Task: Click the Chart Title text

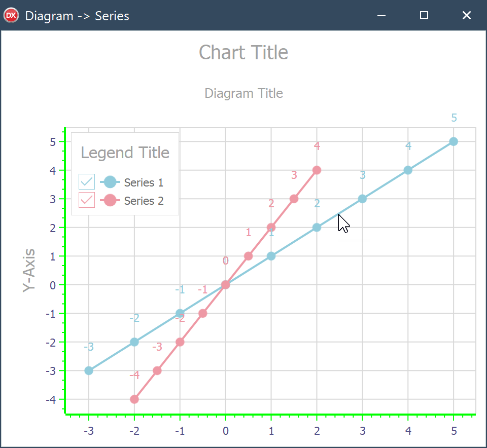Action: click(243, 52)
